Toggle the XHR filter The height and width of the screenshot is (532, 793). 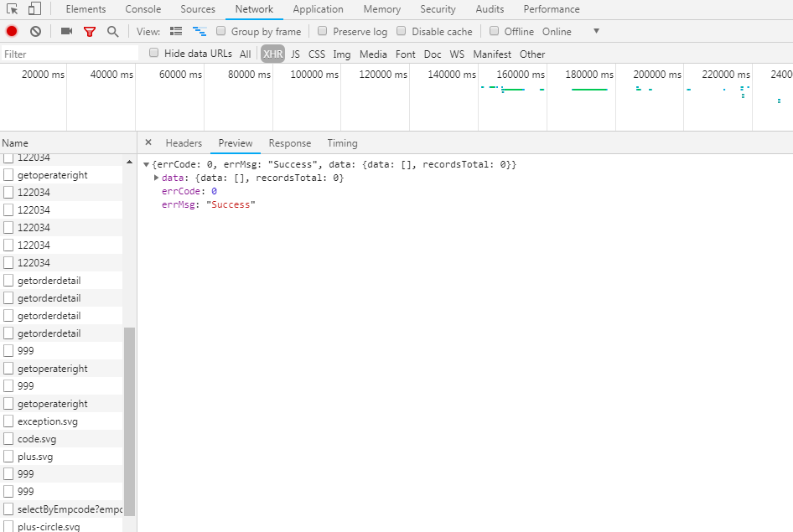pos(273,54)
